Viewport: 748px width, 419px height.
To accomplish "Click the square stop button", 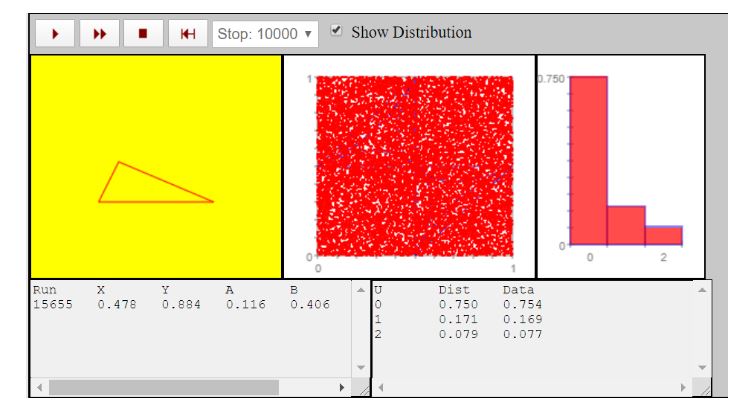I will 143,33.
